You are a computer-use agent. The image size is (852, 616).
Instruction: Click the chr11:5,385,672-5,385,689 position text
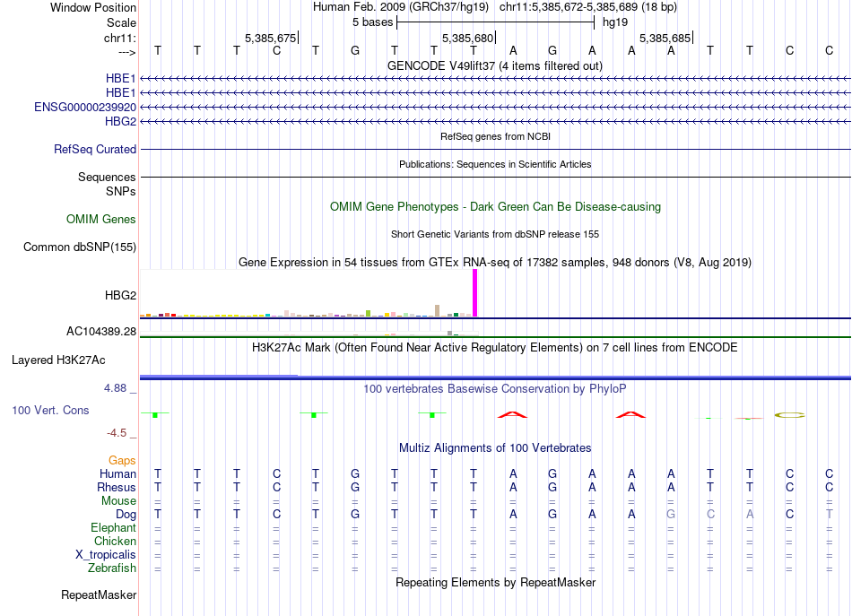click(x=588, y=7)
